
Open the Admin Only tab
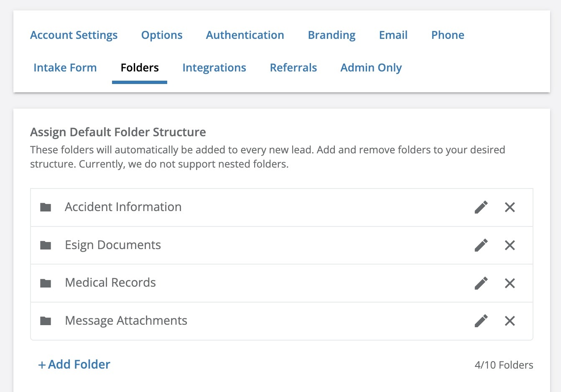click(x=371, y=68)
